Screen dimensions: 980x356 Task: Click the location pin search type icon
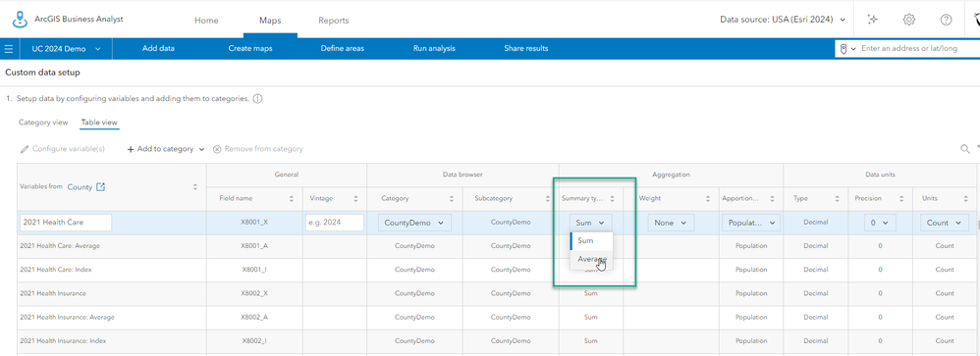pos(844,49)
